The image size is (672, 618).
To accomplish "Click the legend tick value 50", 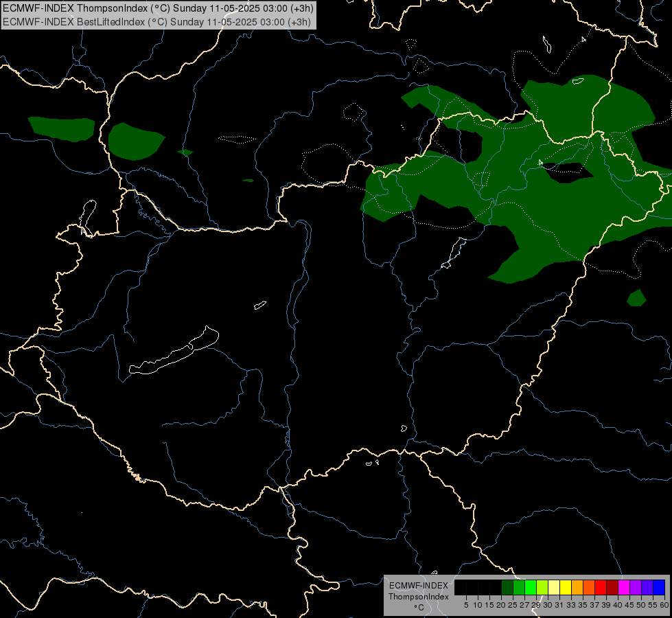I will point(641,605).
